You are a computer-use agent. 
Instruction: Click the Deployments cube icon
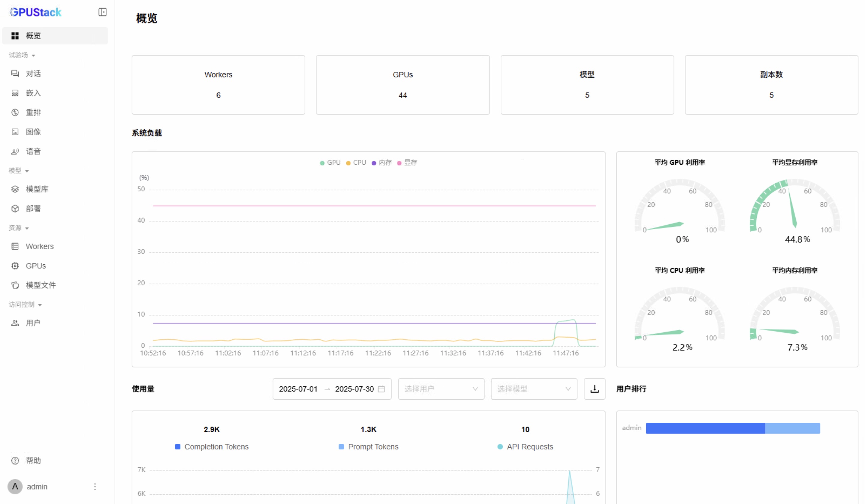click(15, 208)
